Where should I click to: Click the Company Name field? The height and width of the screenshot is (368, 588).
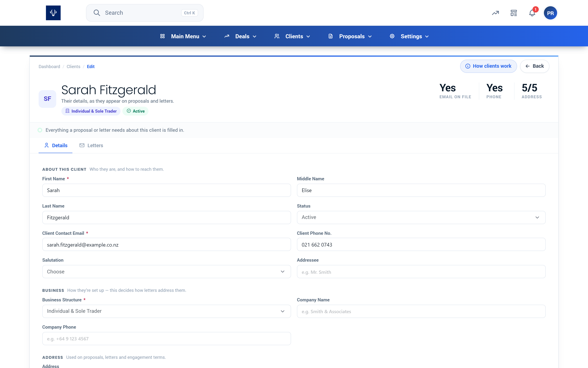point(421,311)
